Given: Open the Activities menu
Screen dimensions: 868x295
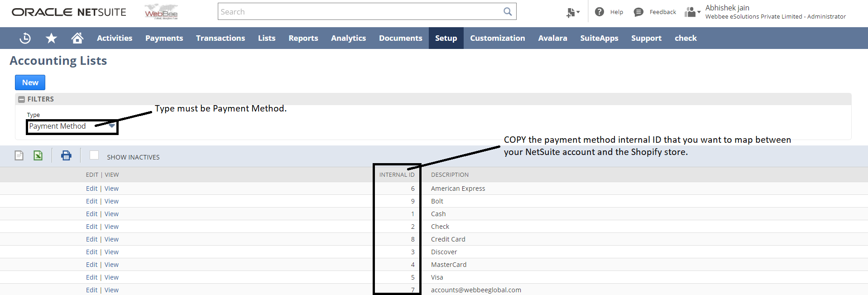Looking at the screenshot, I should click(115, 38).
